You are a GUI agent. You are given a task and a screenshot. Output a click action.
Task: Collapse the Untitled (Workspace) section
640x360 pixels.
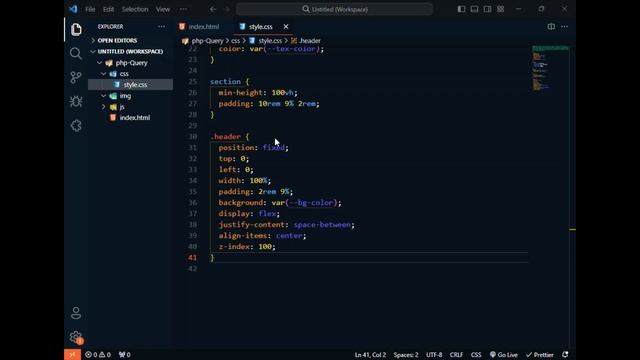(131, 51)
